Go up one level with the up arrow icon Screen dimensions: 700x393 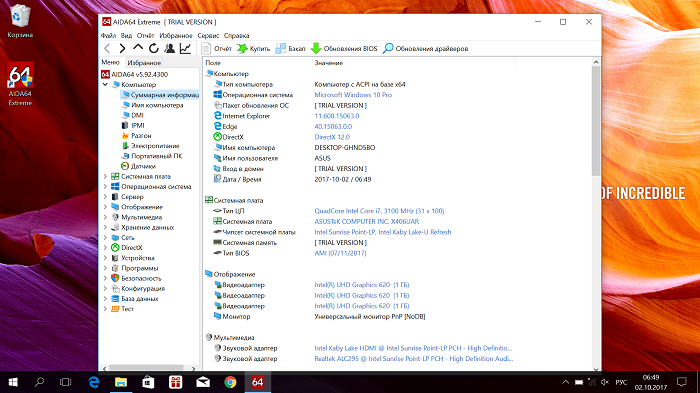point(138,48)
